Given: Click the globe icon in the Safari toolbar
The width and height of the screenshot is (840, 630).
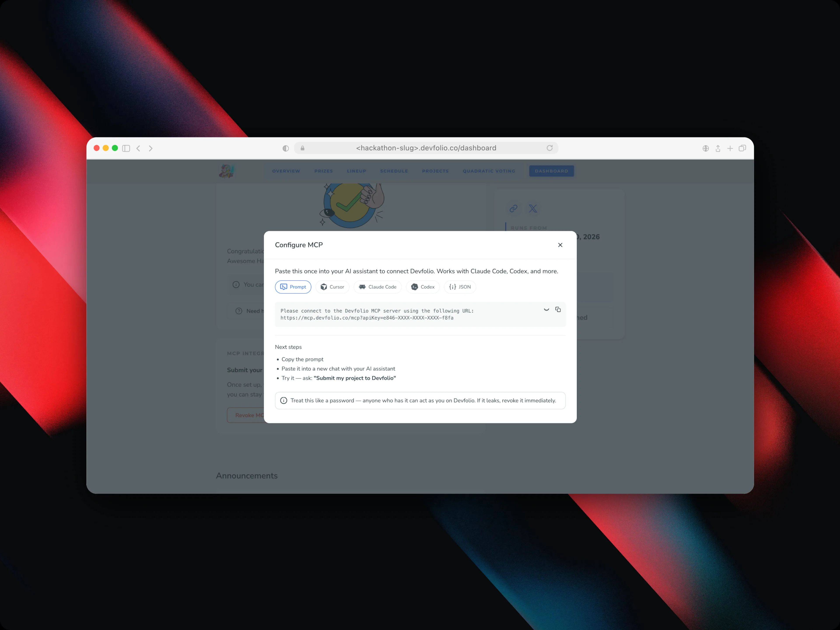Looking at the screenshot, I should [705, 148].
